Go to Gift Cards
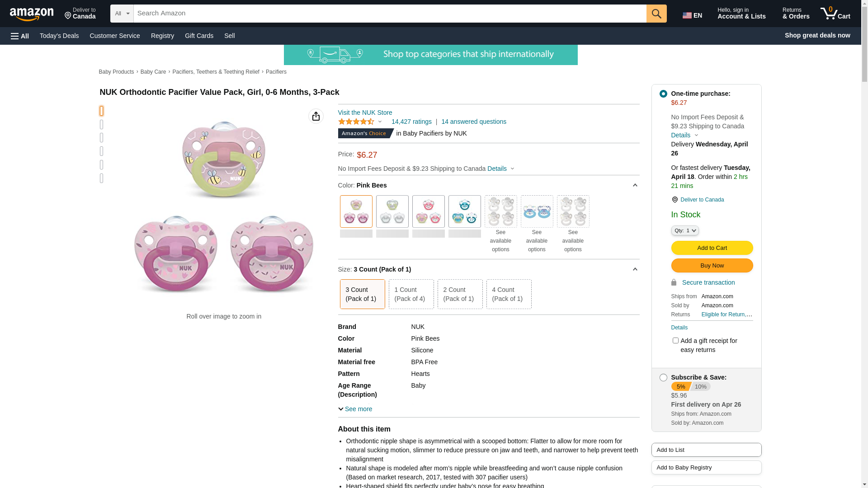The width and height of the screenshot is (868, 488). 199,36
